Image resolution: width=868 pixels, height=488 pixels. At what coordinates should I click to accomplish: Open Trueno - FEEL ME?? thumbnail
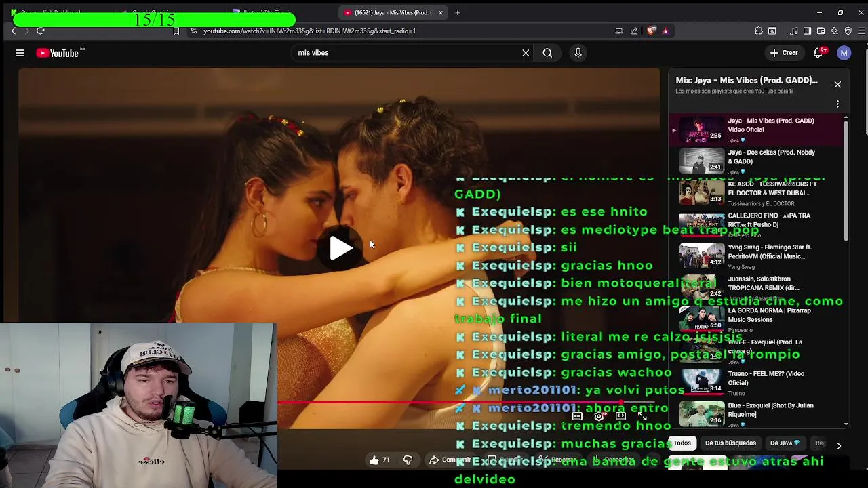(702, 382)
